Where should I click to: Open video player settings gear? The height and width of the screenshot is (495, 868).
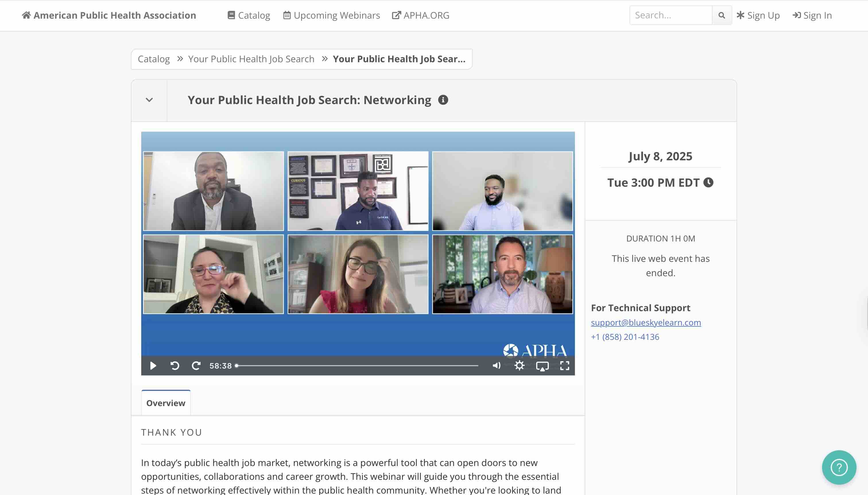[519, 365]
